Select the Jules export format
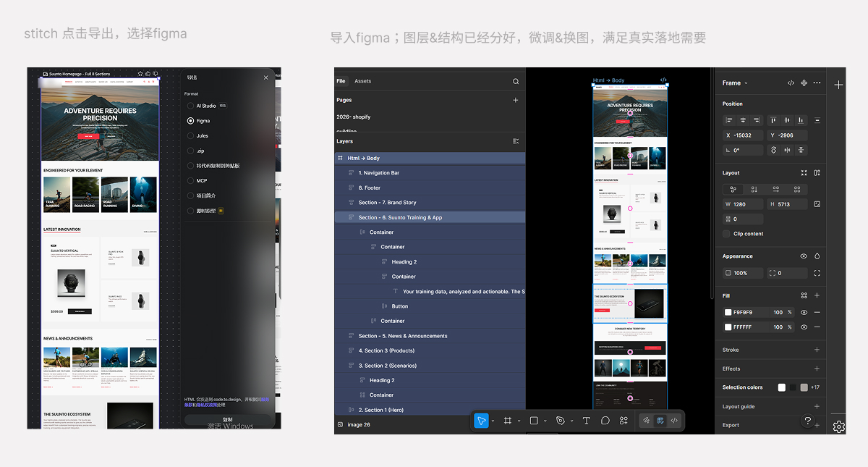The image size is (868, 467). coord(190,135)
